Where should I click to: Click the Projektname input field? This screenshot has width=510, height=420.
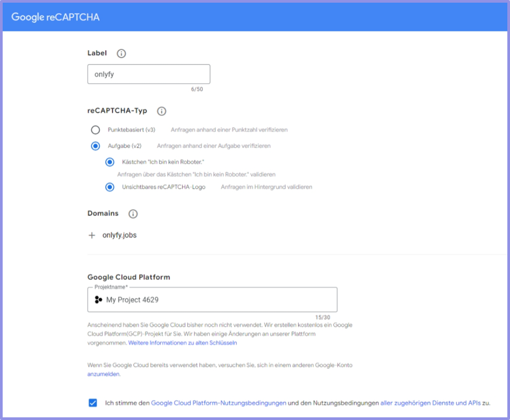(x=212, y=299)
